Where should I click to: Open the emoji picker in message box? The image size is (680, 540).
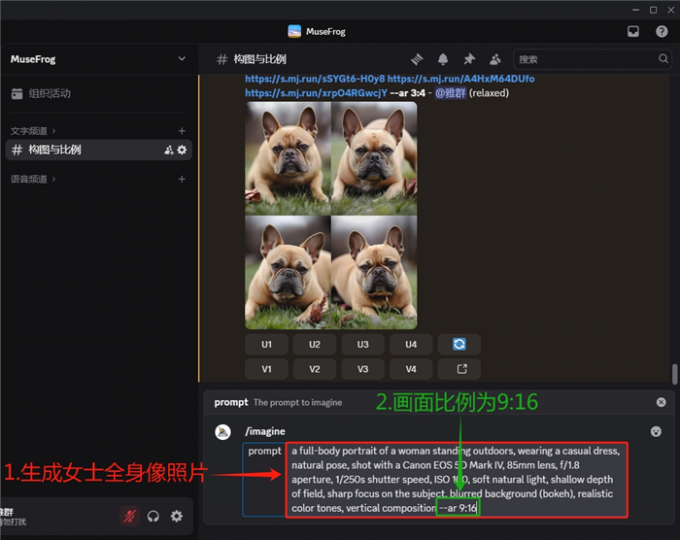[x=656, y=431]
